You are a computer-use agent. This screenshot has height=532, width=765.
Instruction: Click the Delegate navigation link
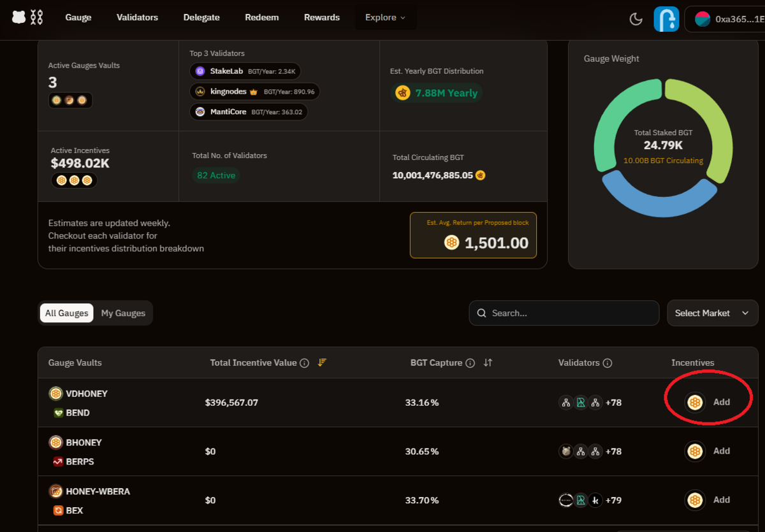coord(201,17)
